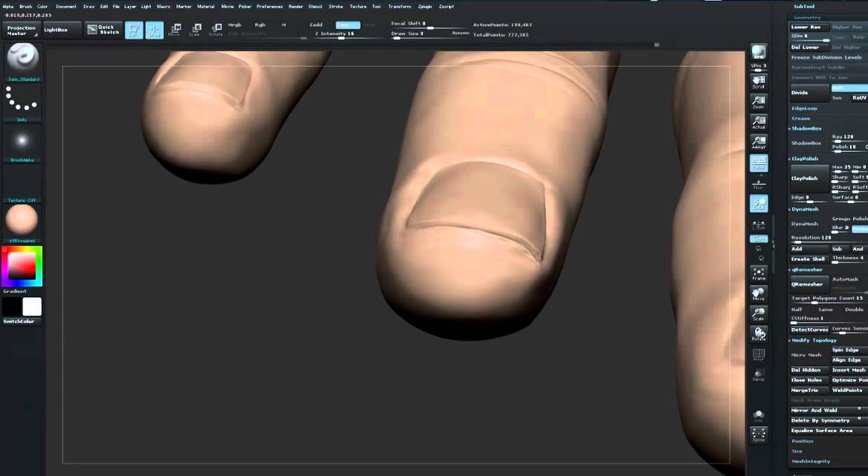Viewport: 868px width, 476px height.
Task: Expand the DynaMesh section header
Action: [x=804, y=210]
